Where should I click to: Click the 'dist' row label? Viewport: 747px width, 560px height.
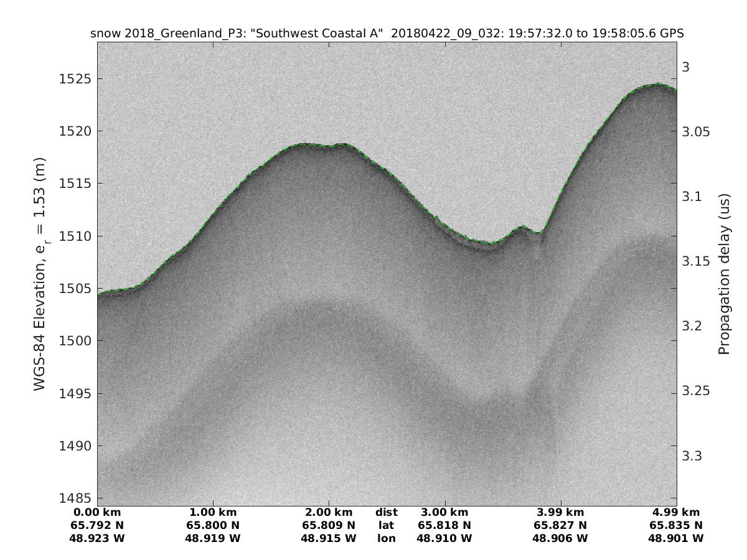click(x=386, y=512)
